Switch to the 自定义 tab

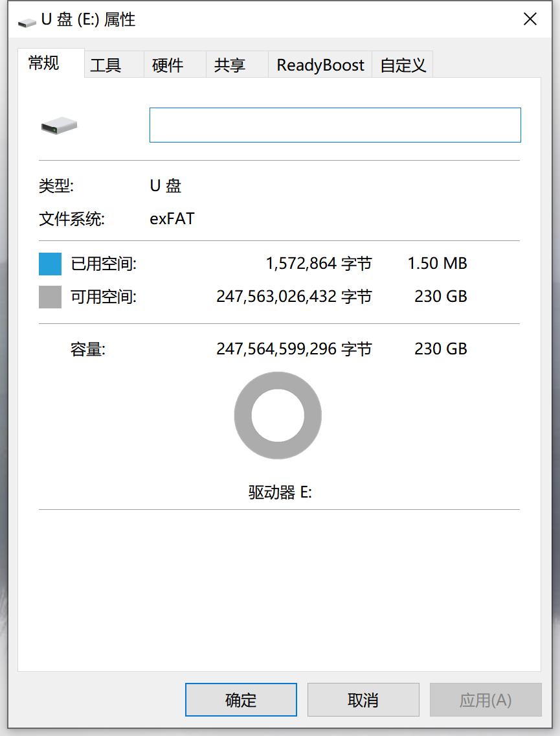point(402,64)
